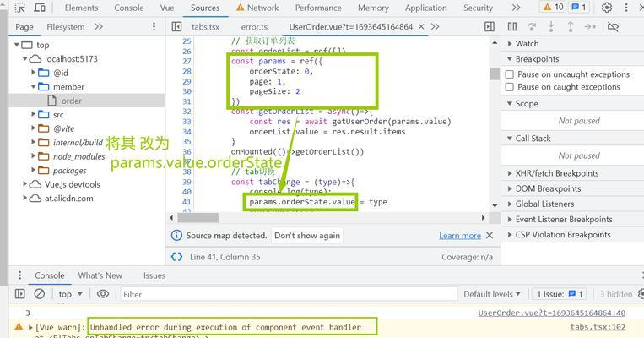This screenshot has width=644, height=338.
Task: Open the Issues drawer tab
Action: [x=154, y=275]
